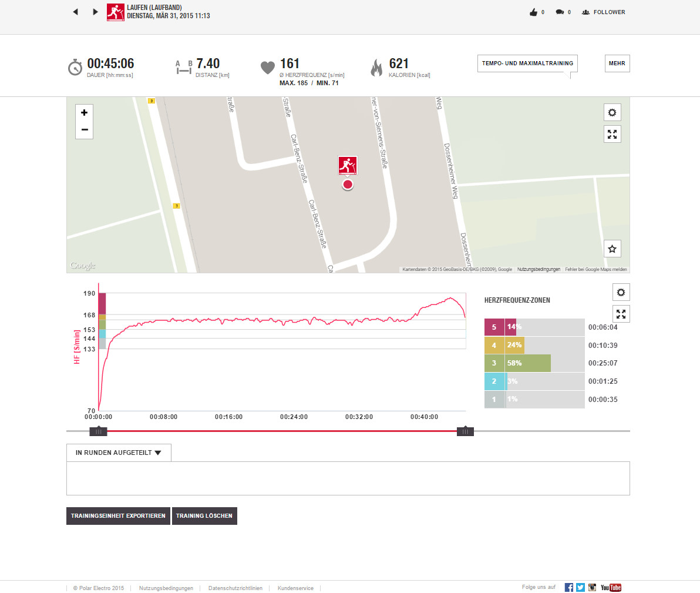Open the 'Mehr' menu
Screen dimensions: 700x593
tap(617, 63)
